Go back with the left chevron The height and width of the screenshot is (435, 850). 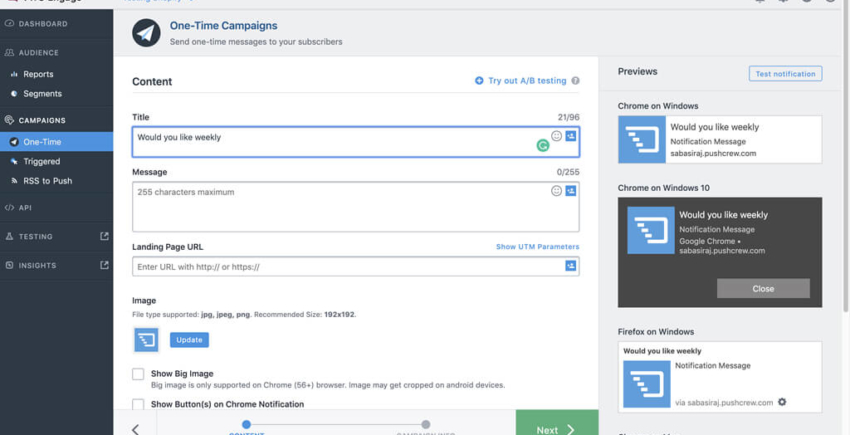pos(135,429)
